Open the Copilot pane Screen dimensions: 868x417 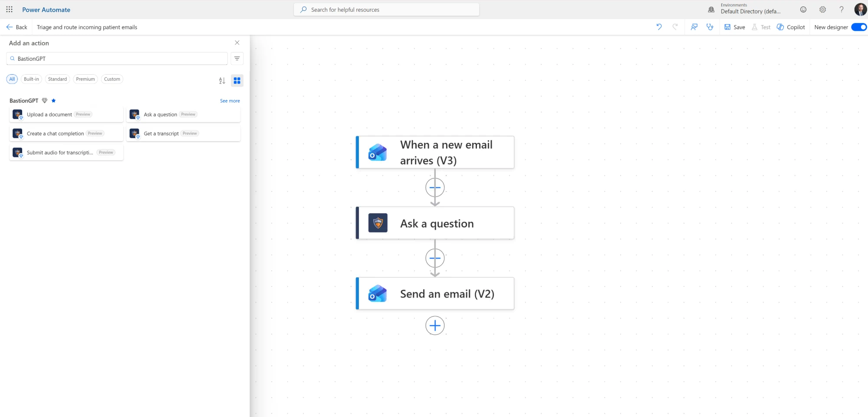pos(791,27)
